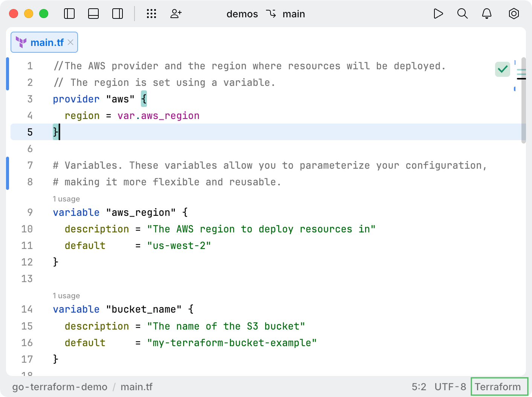Click the UTF-8 encoding indicator
The width and height of the screenshot is (532, 397).
tap(450, 386)
